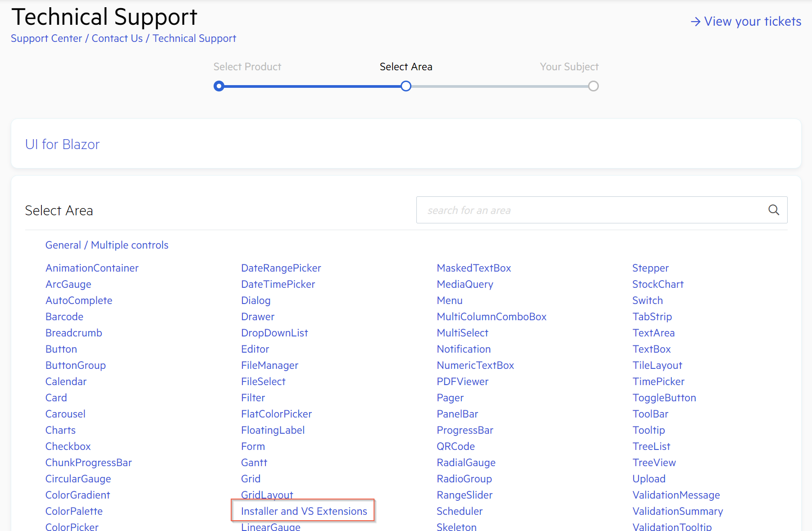This screenshot has height=531, width=812.
Task: Select DateRangePicker area
Action: tap(281, 268)
